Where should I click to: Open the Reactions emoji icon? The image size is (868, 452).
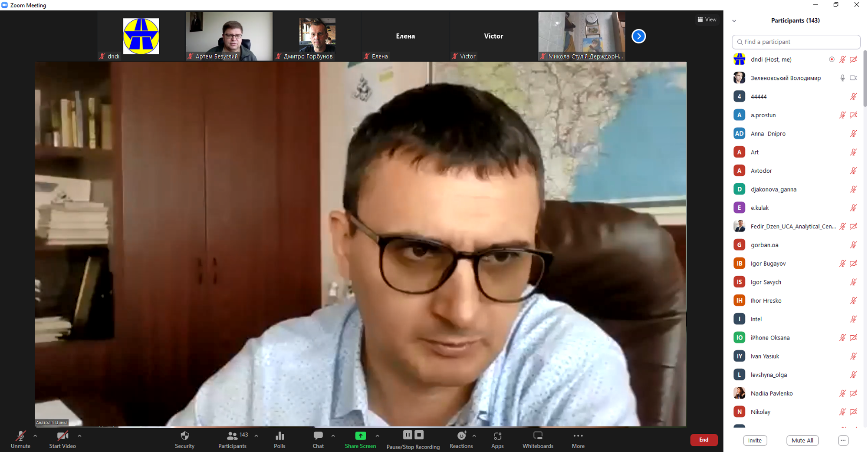pyautogui.click(x=461, y=436)
